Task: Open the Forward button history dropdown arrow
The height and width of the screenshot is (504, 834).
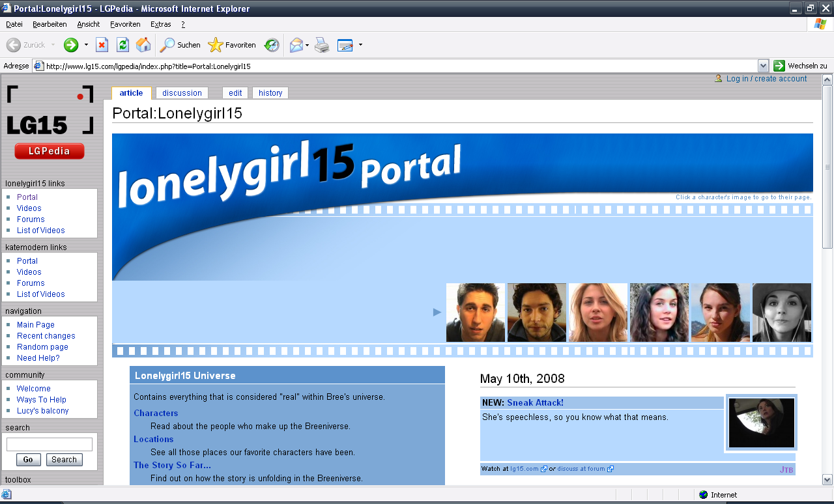Action: point(86,45)
